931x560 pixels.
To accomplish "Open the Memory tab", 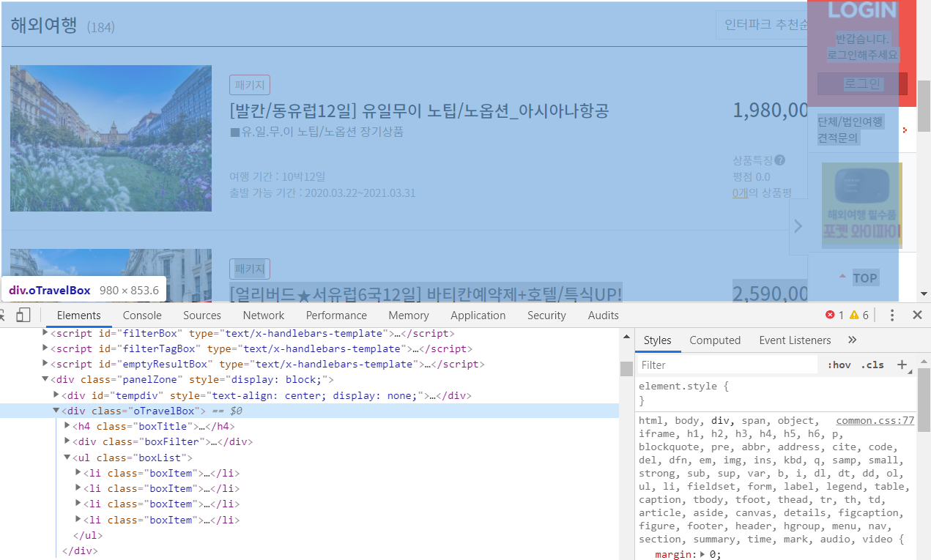I will point(409,315).
